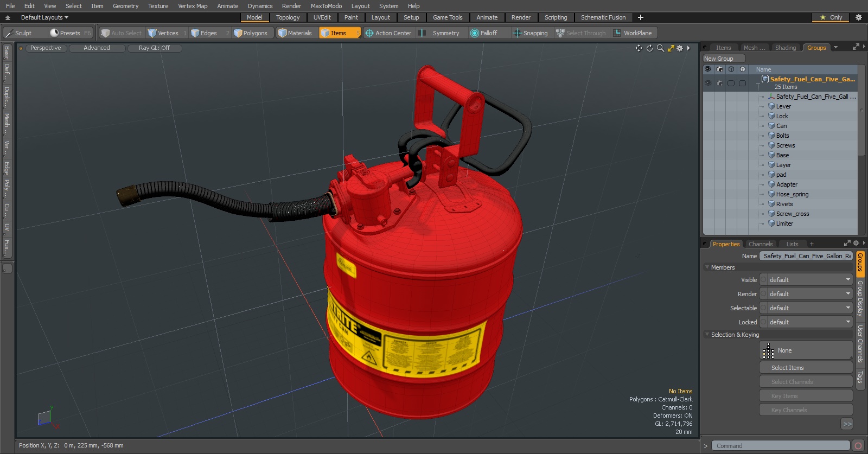Toggle Snapping
868x454 pixels.
coord(531,33)
